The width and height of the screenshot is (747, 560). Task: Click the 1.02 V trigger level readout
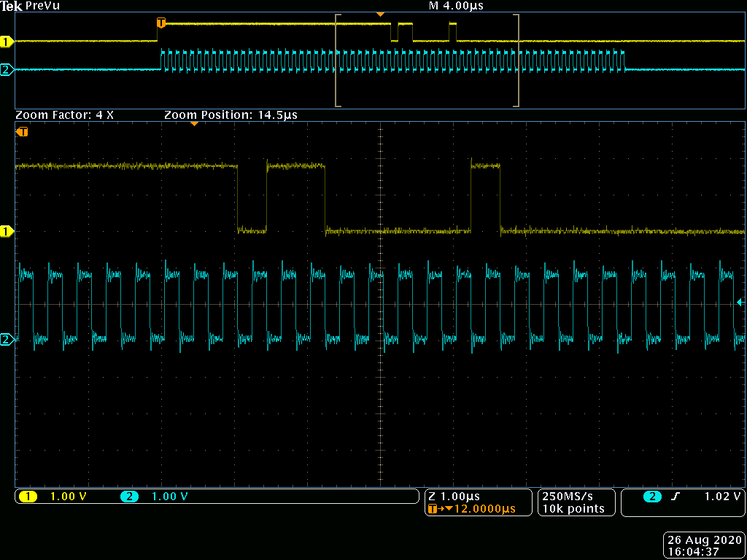722,497
